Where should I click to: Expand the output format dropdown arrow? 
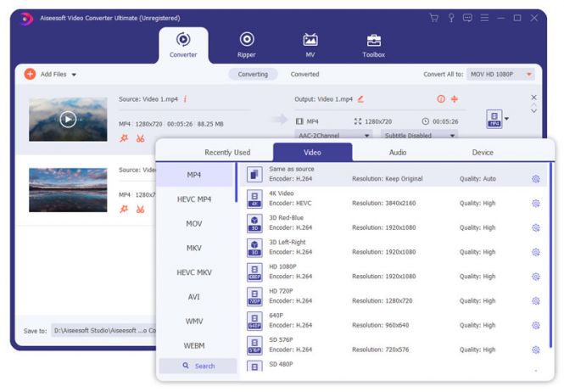click(x=506, y=119)
